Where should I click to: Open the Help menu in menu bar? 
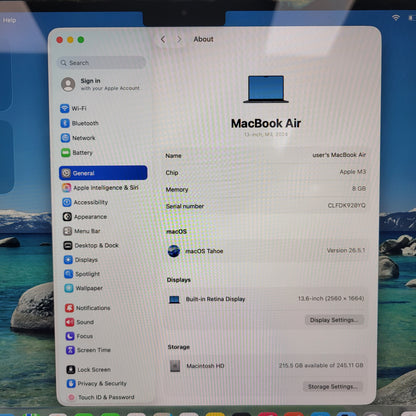[x=9, y=20]
